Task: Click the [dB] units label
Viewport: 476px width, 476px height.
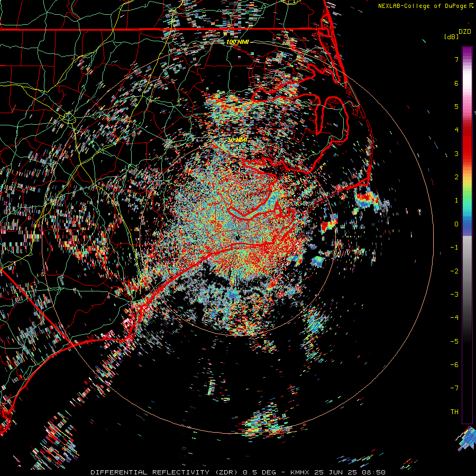Action: (x=451, y=36)
